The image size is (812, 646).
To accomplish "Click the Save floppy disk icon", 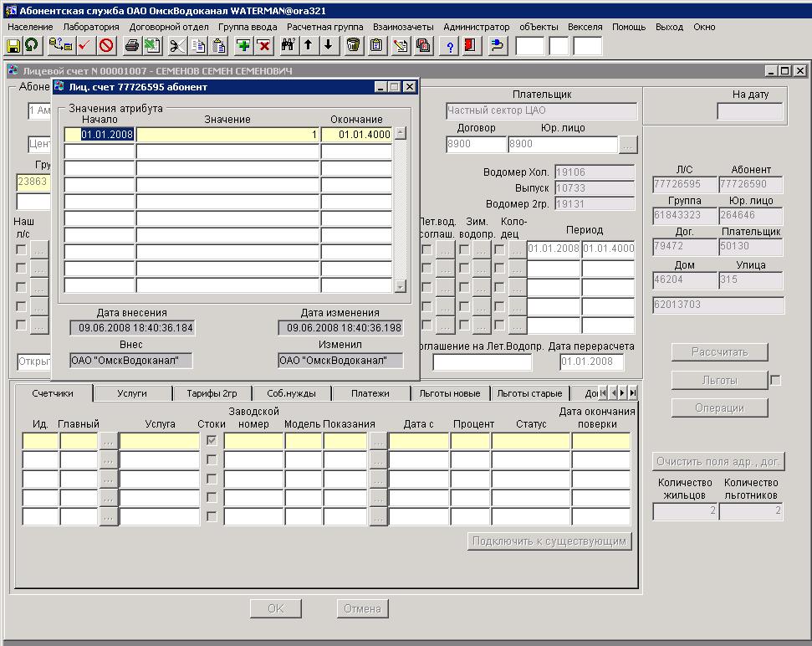I will coord(14,45).
